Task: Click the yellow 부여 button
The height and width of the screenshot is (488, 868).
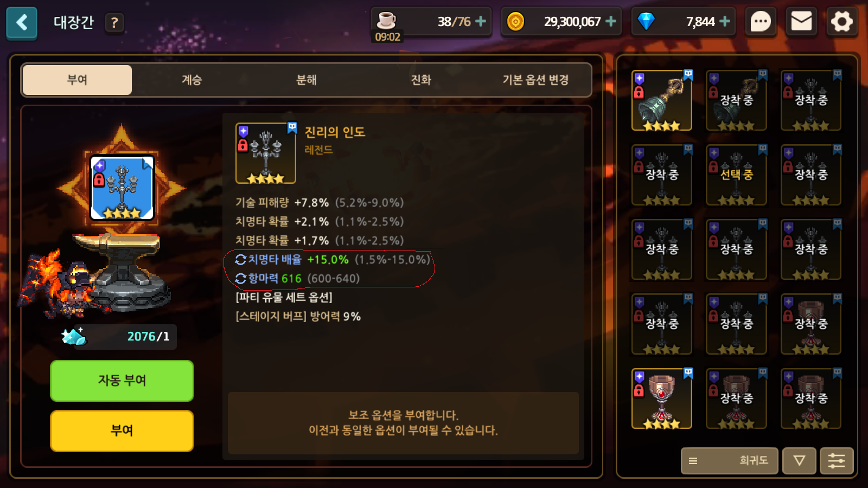Action: [x=122, y=431]
